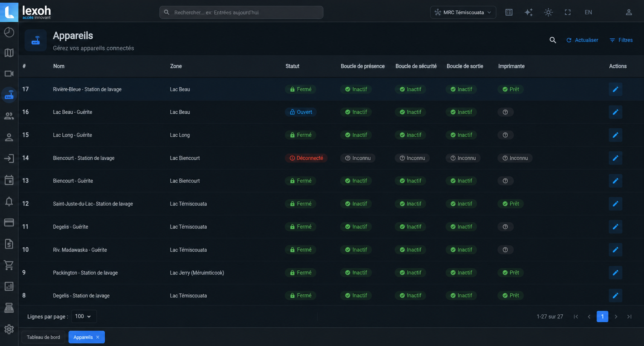Click the search magnifier beside Actualiser
This screenshot has width=644, height=346.
tap(552, 40)
